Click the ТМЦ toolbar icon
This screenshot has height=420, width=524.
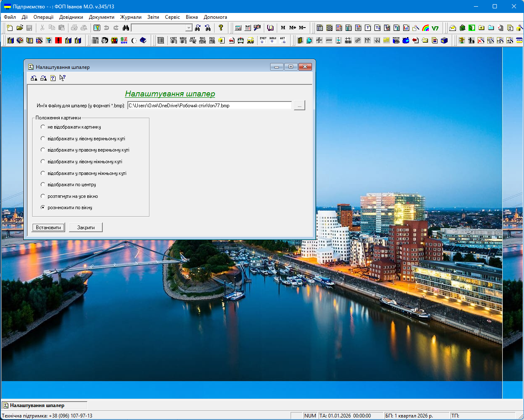[x=95, y=40]
